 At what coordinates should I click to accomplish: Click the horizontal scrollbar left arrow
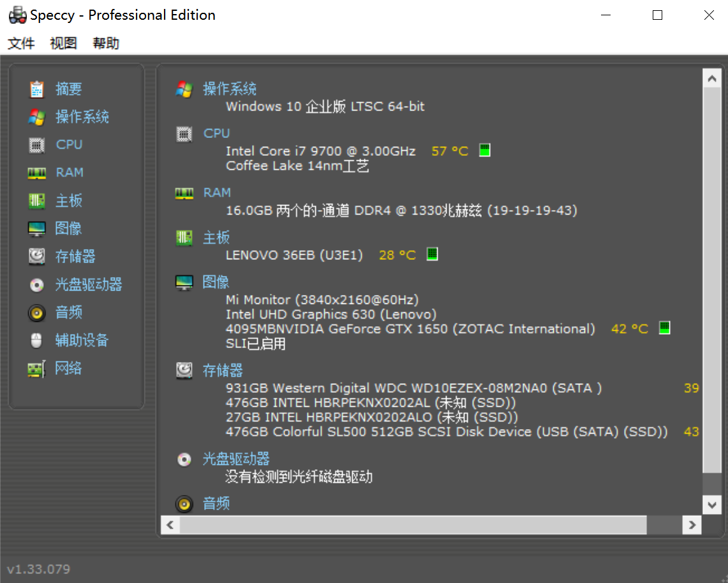(170, 525)
